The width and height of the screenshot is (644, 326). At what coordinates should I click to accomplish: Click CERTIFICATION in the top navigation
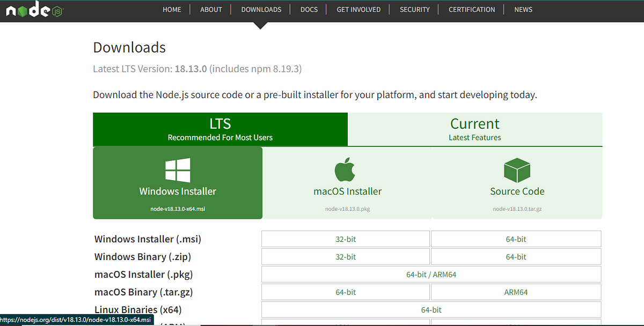[x=472, y=9]
